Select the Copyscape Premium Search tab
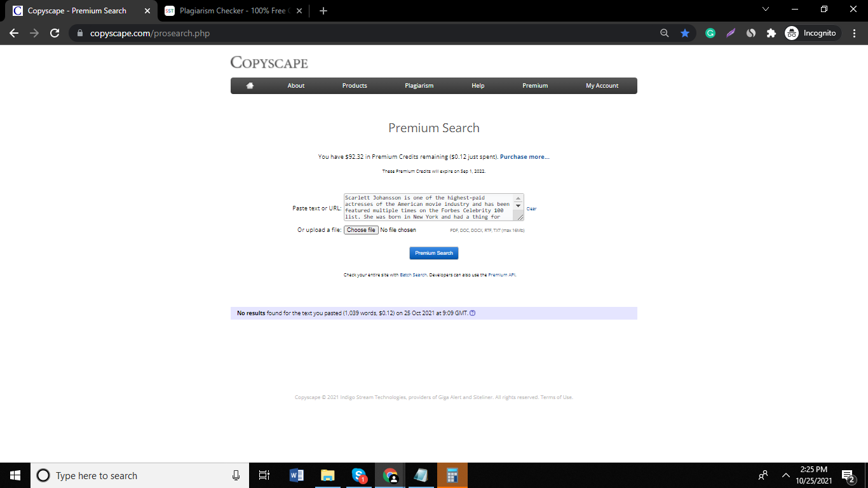 click(78, 11)
